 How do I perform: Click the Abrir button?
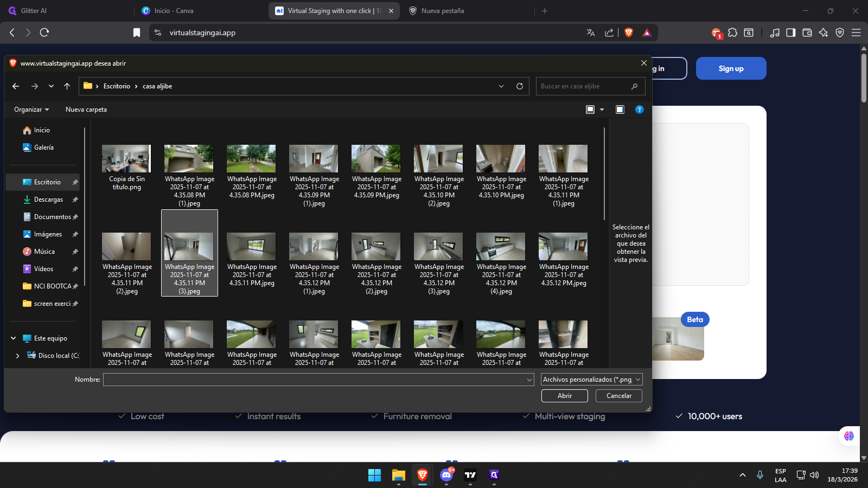pos(564,396)
